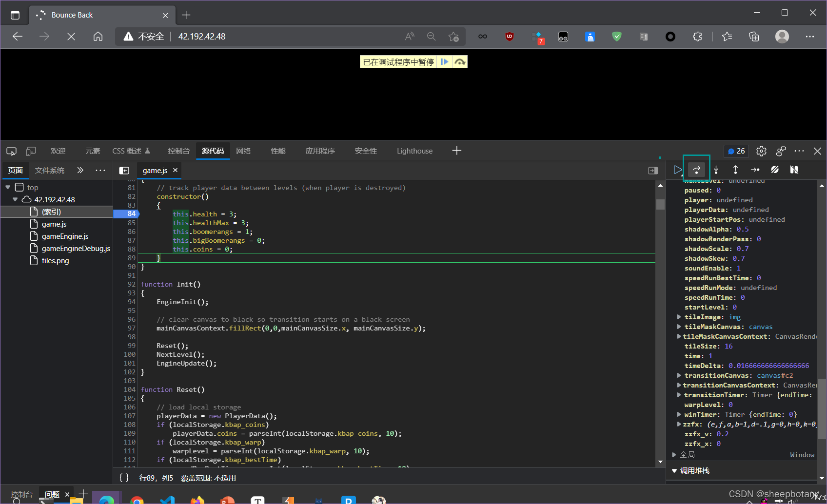Deactivate breakpoints icon
The width and height of the screenshot is (827, 504).
[774, 170]
